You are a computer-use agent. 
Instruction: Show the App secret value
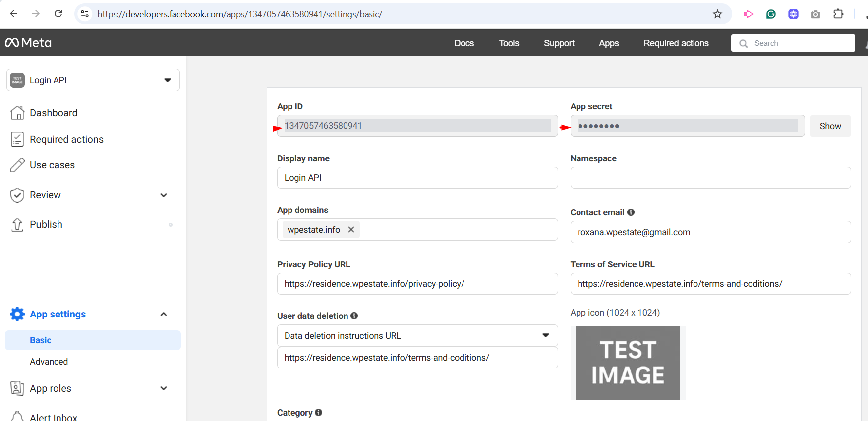click(830, 126)
